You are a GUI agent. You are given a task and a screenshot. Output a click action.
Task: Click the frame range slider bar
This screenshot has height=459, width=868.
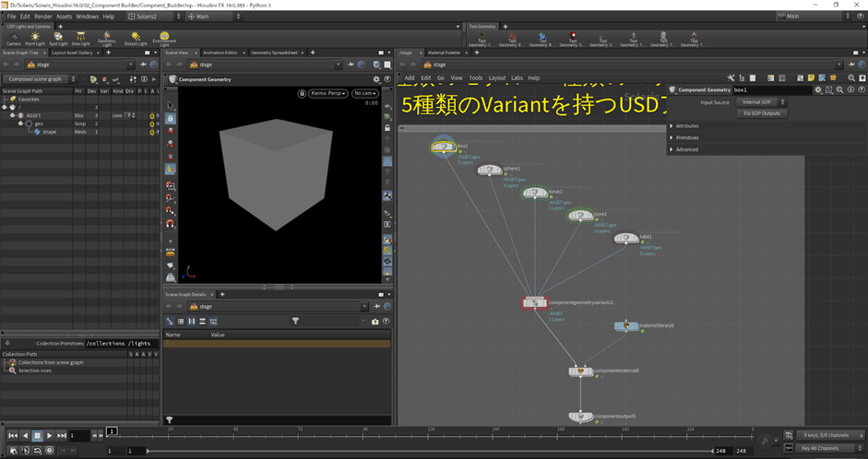coord(430,451)
